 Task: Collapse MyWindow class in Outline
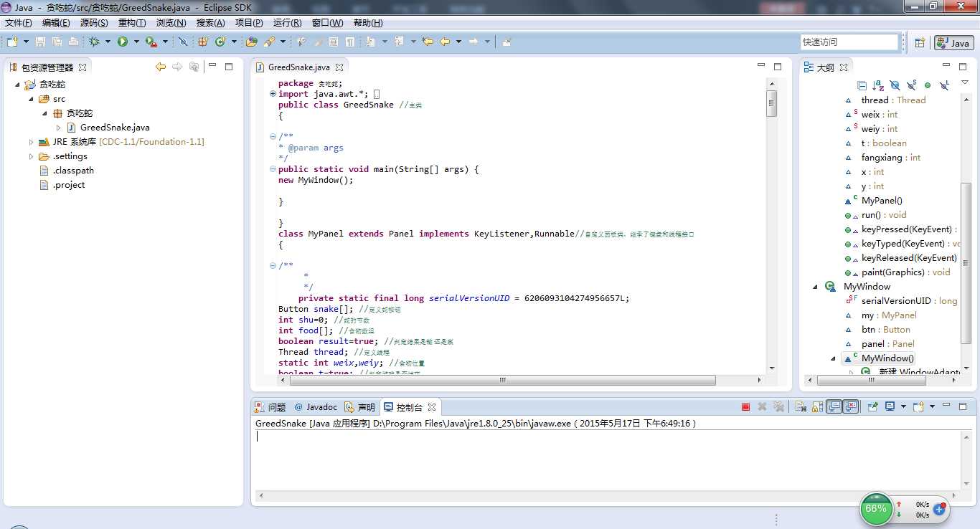pyautogui.click(x=816, y=287)
